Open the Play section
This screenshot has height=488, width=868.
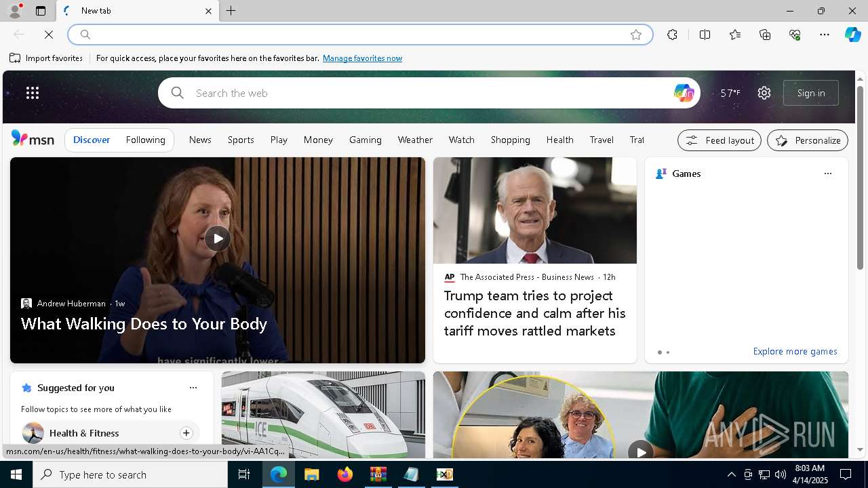pos(279,140)
